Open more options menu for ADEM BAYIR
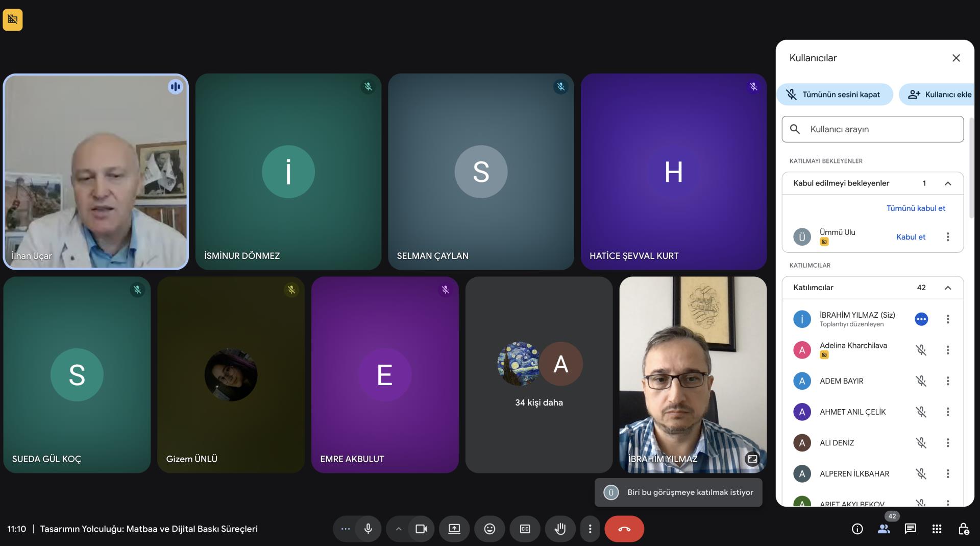 pos(948,381)
